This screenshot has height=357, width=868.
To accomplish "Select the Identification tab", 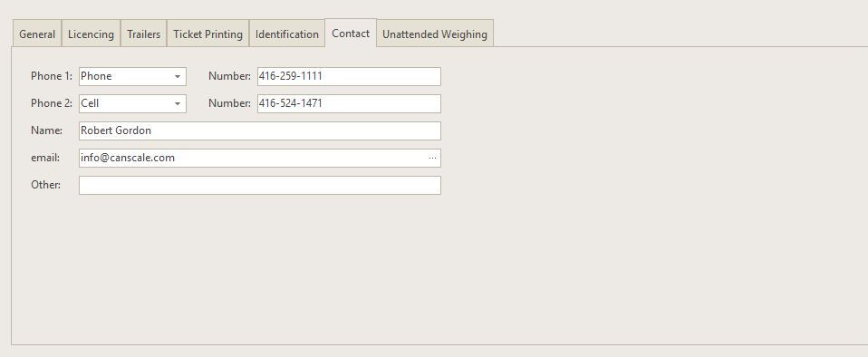I will coord(286,34).
